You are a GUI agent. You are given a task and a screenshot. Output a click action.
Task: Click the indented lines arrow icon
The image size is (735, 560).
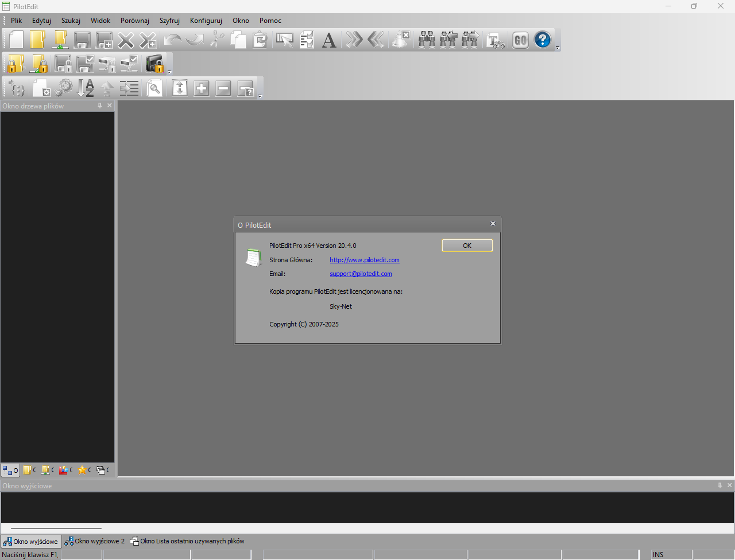(129, 88)
